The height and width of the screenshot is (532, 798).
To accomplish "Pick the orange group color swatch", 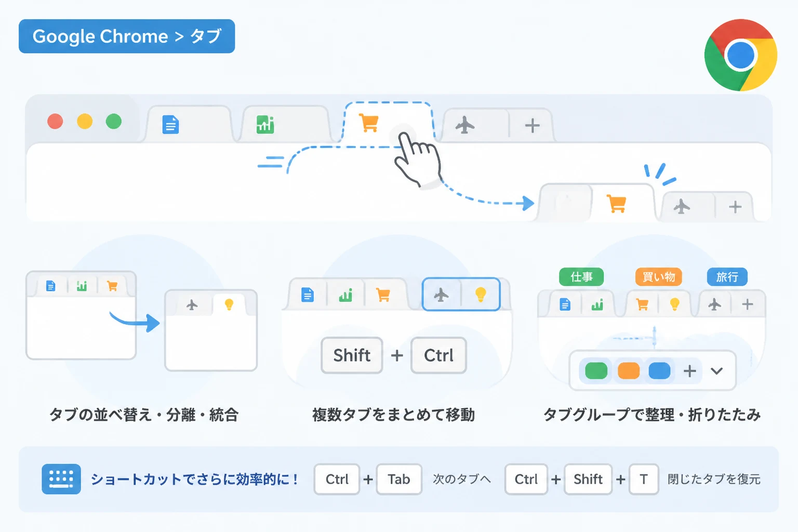I will (x=629, y=371).
